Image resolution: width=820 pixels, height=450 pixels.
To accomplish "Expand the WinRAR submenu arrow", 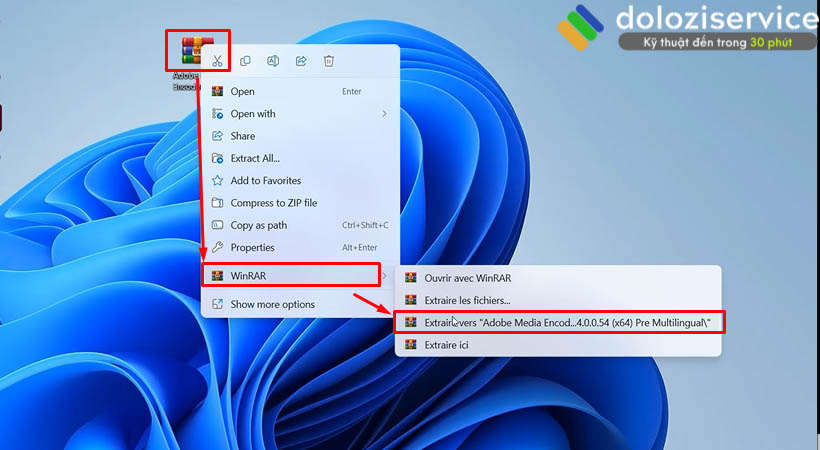I will [x=384, y=275].
